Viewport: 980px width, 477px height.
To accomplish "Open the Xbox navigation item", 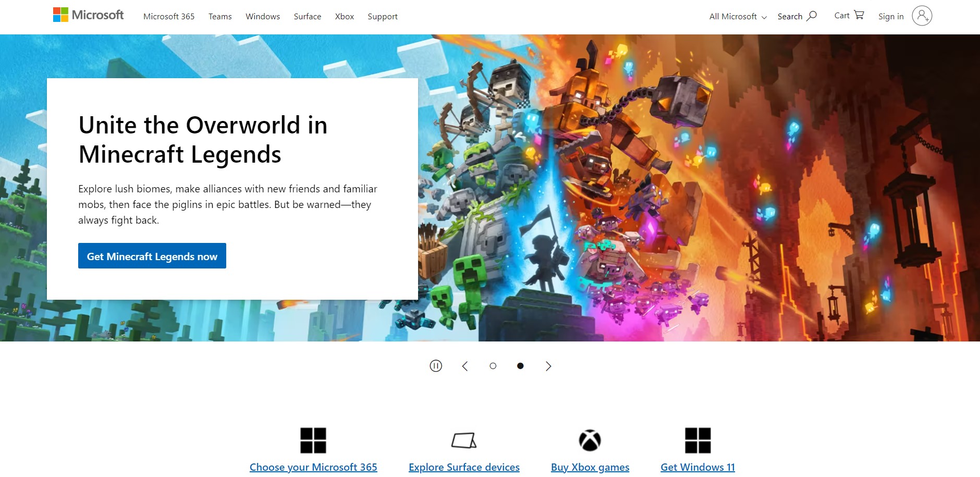I will coord(344,17).
